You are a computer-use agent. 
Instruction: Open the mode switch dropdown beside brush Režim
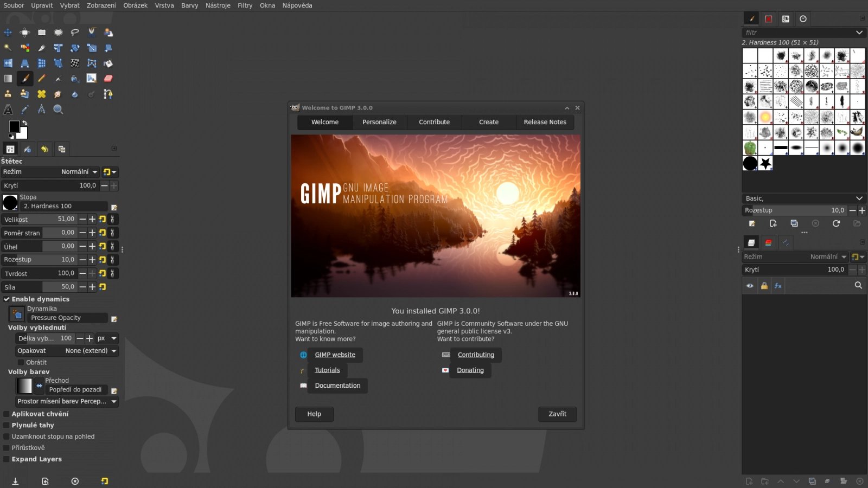(x=110, y=172)
